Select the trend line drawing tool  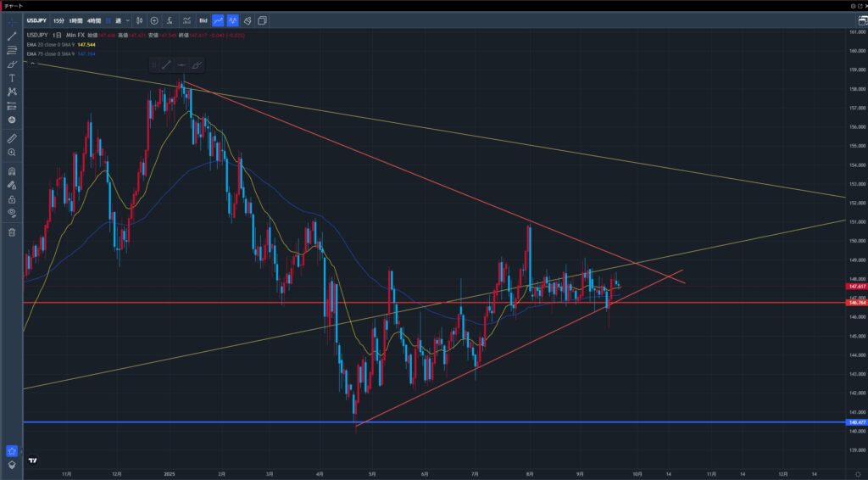pos(12,36)
